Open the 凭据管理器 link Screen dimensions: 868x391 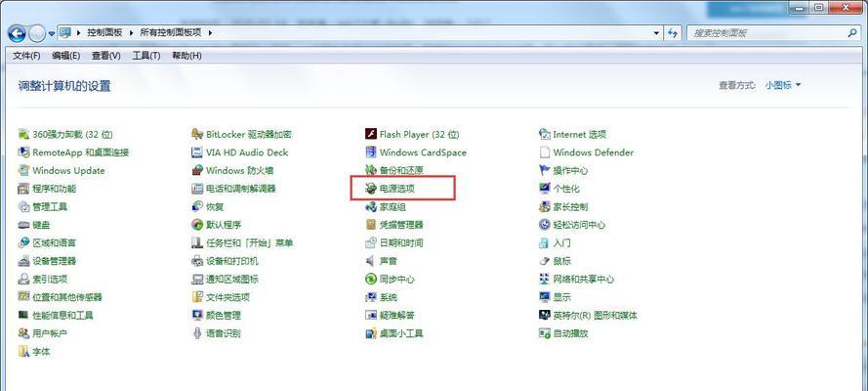pos(401,225)
